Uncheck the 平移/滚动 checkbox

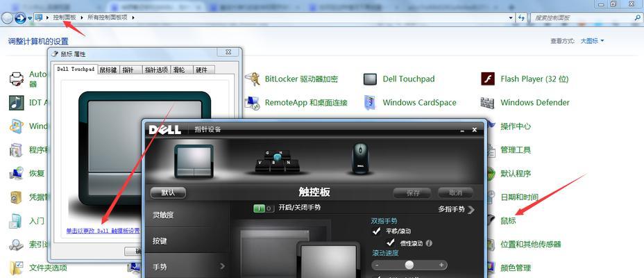(x=376, y=231)
